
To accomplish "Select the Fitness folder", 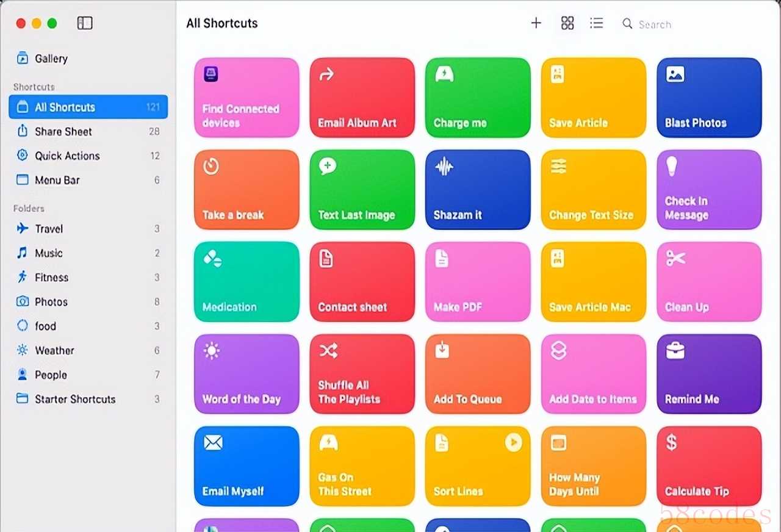I will pos(51,278).
